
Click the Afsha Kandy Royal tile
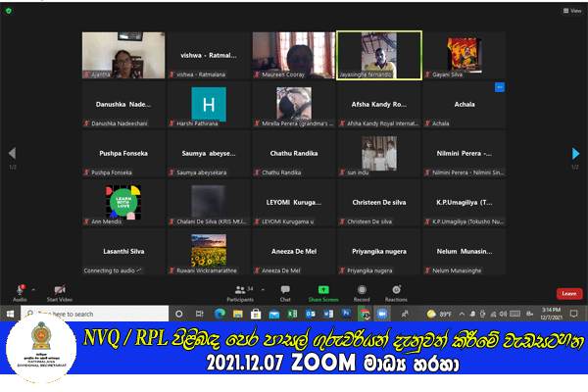379,104
